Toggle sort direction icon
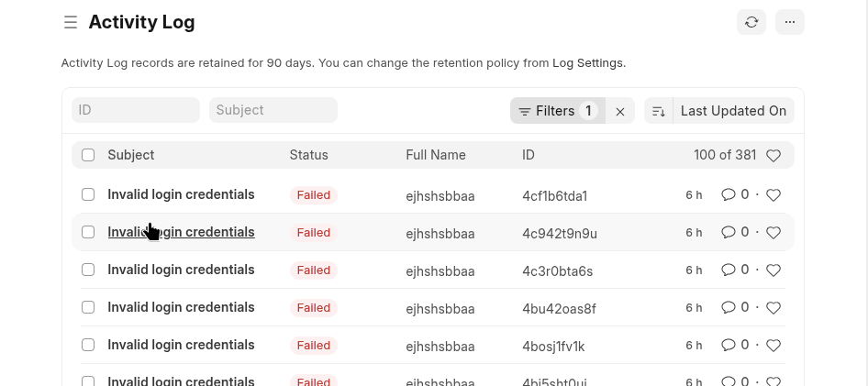This screenshot has width=868, height=386. (x=659, y=111)
